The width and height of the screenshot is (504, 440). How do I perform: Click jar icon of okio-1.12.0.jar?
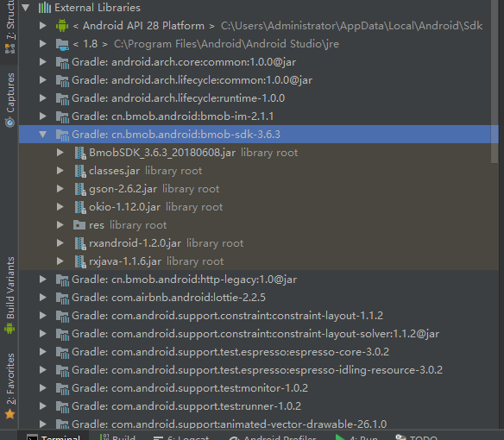[x=80, y=207]
